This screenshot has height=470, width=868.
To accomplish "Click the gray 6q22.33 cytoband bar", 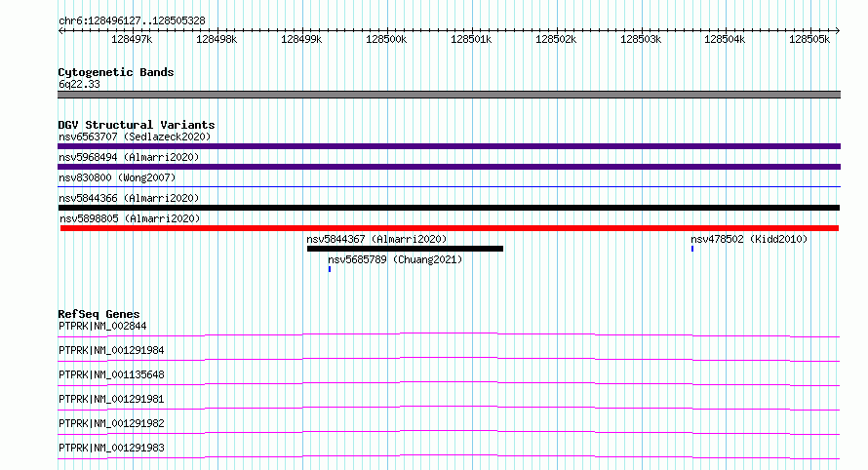I will coord(449,95).
